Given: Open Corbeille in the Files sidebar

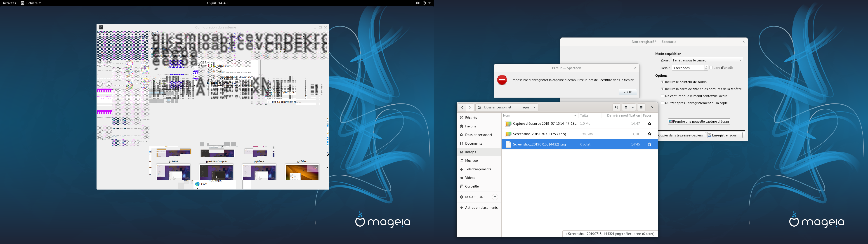Looking at the screenshot, I should point(479,186).
